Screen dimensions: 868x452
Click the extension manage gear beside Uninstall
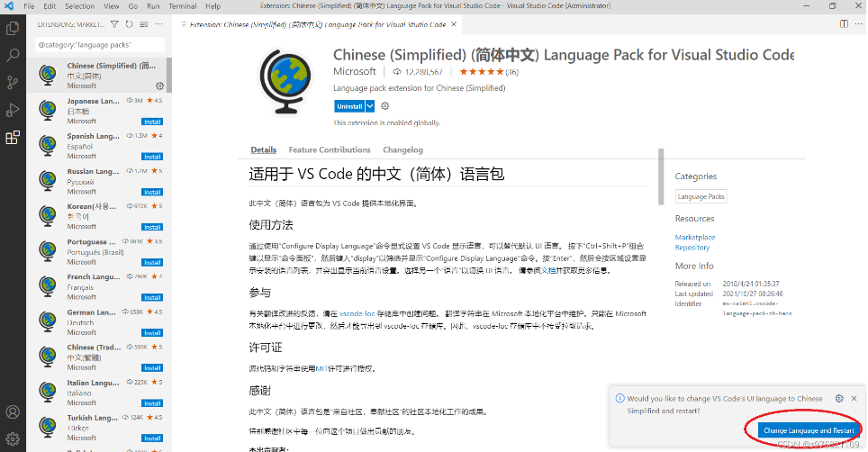[385, 105]
